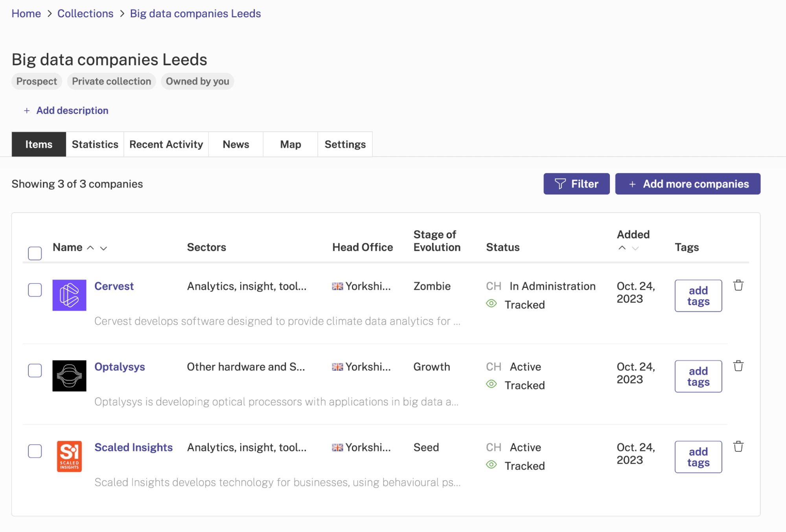This screenshot has width=786, height=532.
Task: Click the Head Office column header
Action: [x=363, y=247]
